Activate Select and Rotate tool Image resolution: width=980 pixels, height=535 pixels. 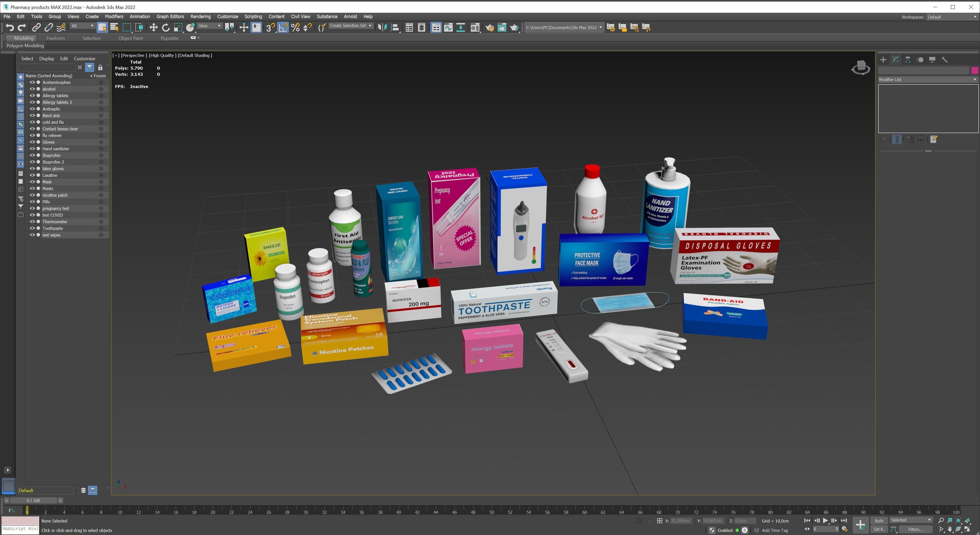pyautogui.click(x=165, y=27)
